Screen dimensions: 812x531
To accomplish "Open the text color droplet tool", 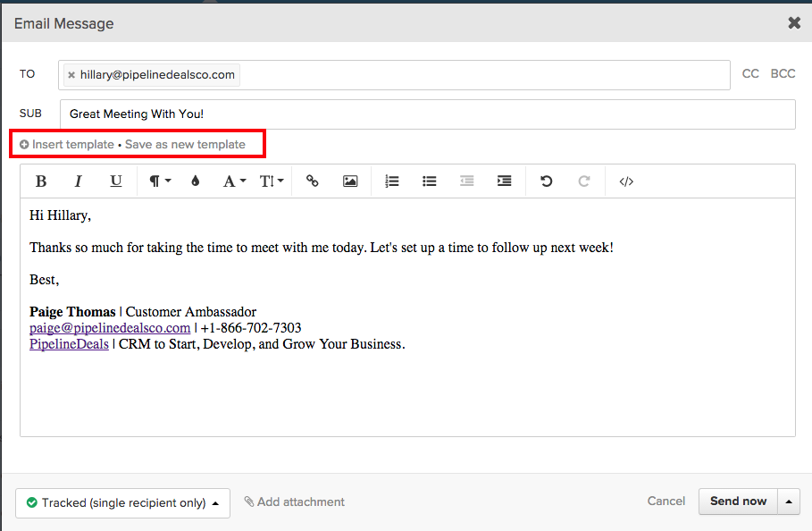I will 196,181.
